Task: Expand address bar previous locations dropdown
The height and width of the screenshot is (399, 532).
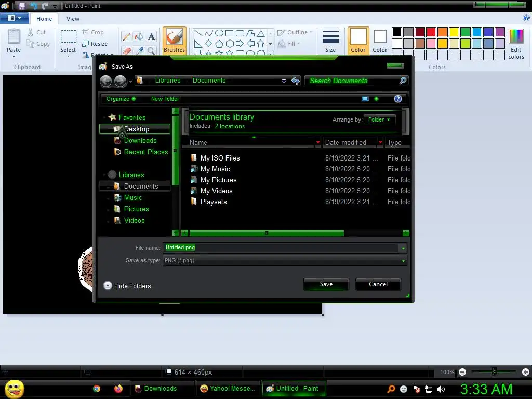Action: coord(284,81)
